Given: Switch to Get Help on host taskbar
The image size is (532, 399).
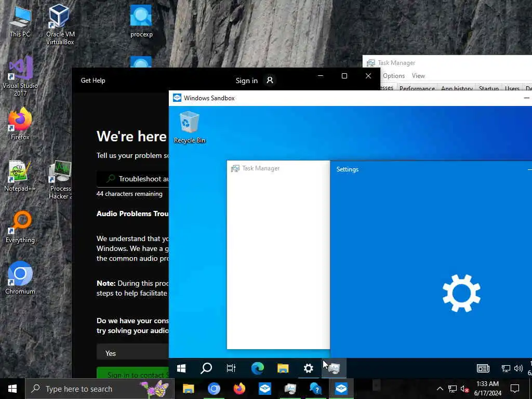Looking at the screenshot, I should pyautogui.click(x=315, y=389).
